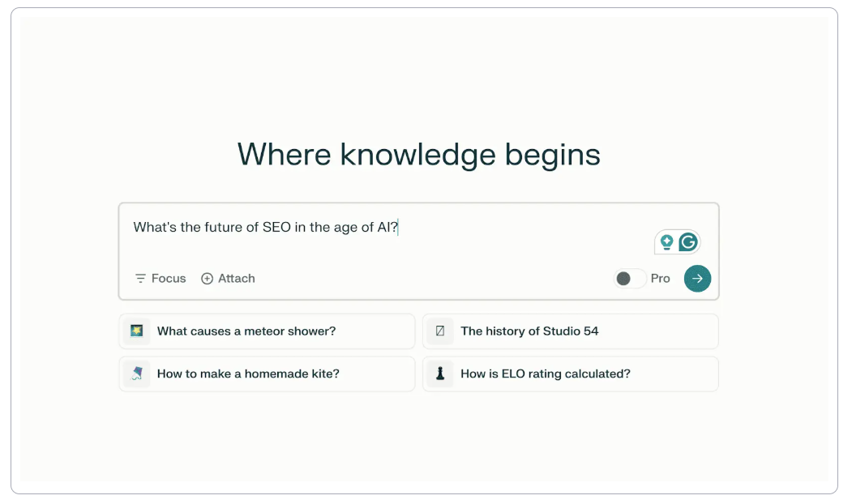Click the Pro label text
The width and height of the screenshot is (852, 504).
(661, 278)
